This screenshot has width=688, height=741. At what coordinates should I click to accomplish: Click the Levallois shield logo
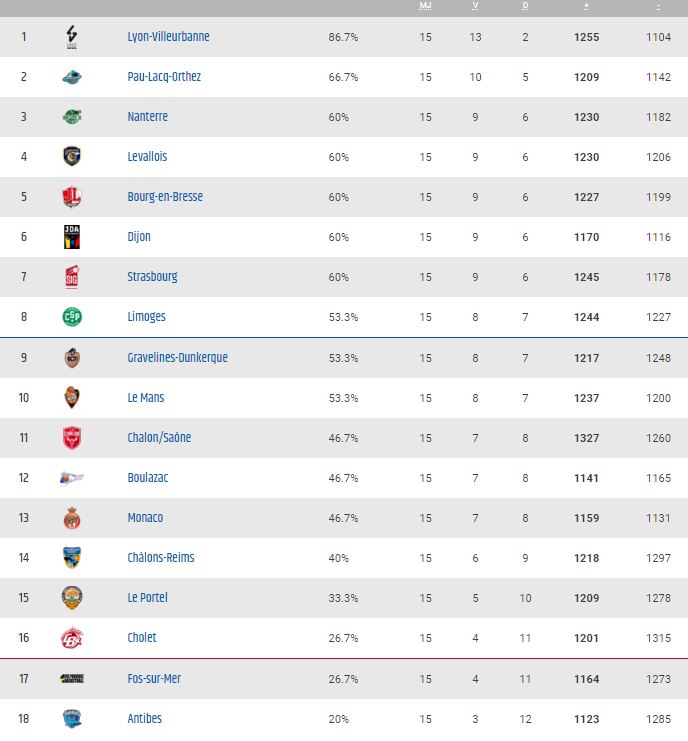click(72, 156)
